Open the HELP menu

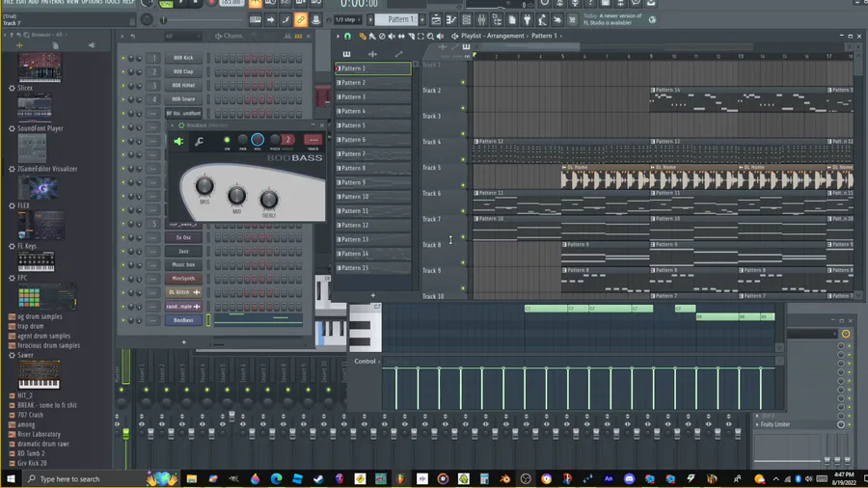coord(128,2)
